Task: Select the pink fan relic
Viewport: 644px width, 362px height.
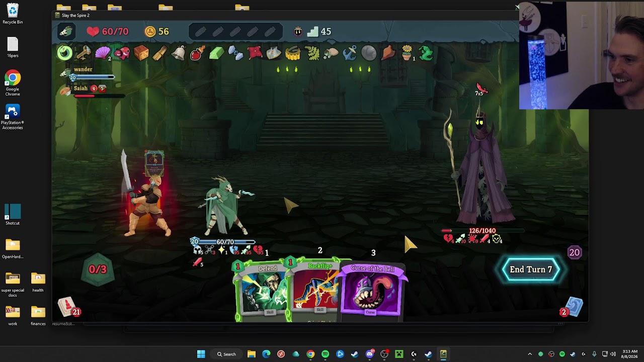Action: click(x=103, y=53)
